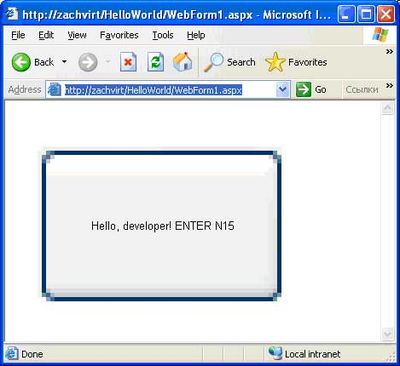The width and height of the screenshot is (400, 366).
Task: Stop page loading with red X icon
Action: (x=128, y=62)
